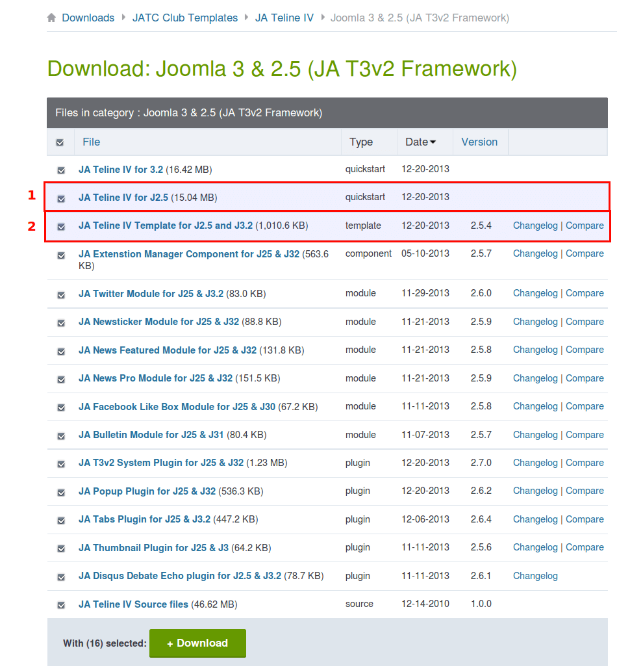This screenshot has height=672, width=617.
Task: Click the green Download button
Action: pyautogui.click(x=197, y=643)
